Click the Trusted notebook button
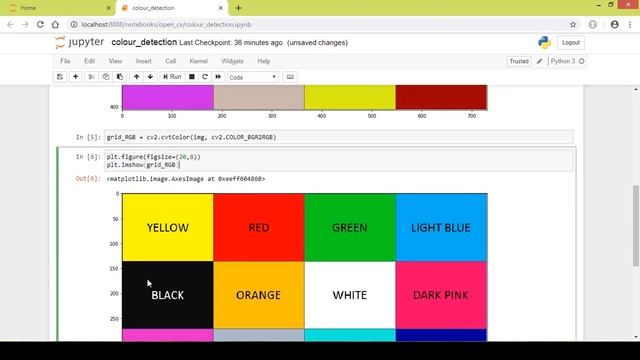 (x=519, y=61)
